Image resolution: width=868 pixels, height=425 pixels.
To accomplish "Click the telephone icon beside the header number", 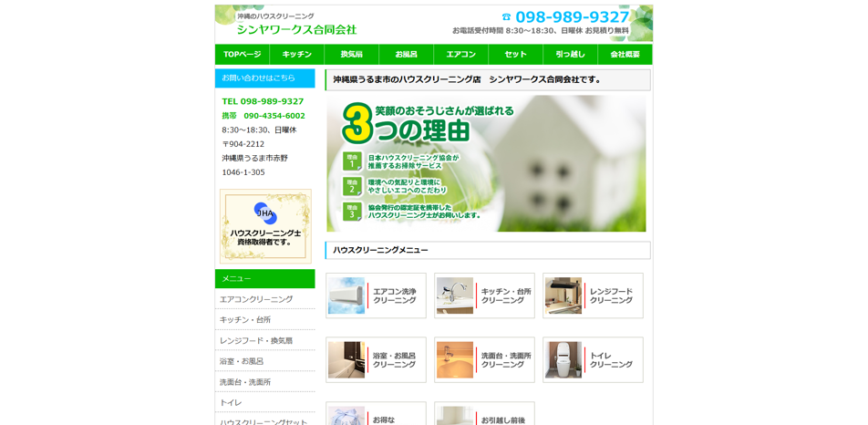I will 506,17.
